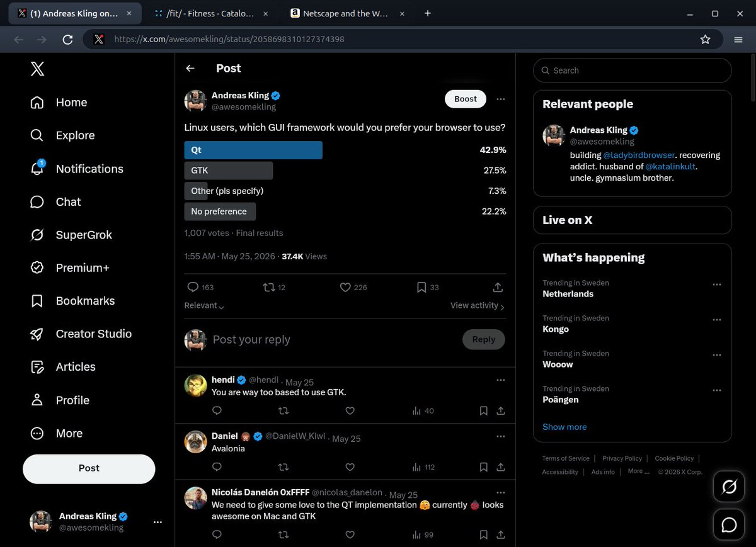Open the browser hamburger menu
Screen dimensions: 756x547
(738, 39)
